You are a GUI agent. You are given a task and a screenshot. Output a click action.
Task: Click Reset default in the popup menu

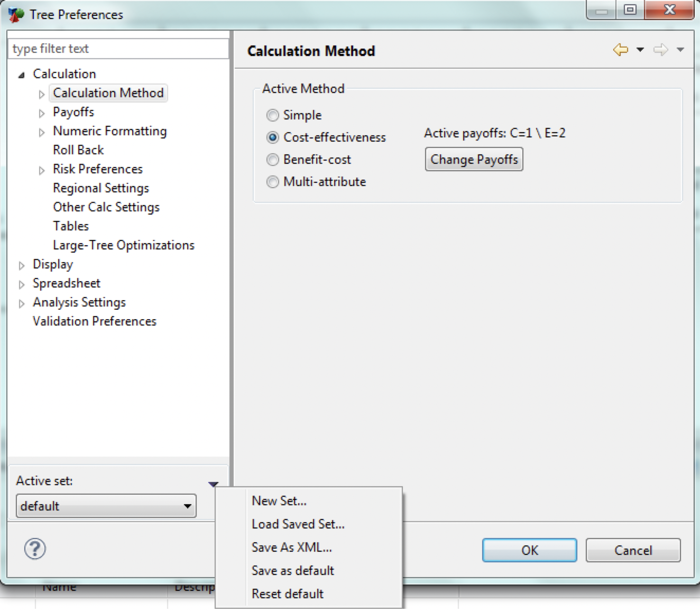pos(287,594)
